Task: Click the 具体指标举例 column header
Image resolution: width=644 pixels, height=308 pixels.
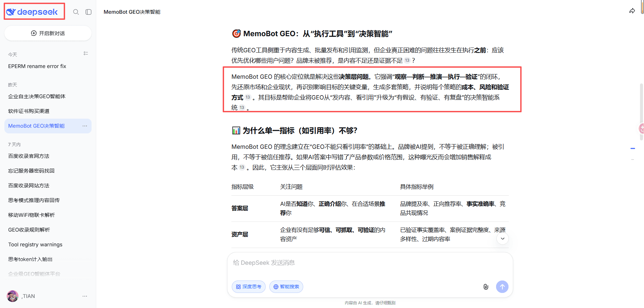Action: (417, 187)
